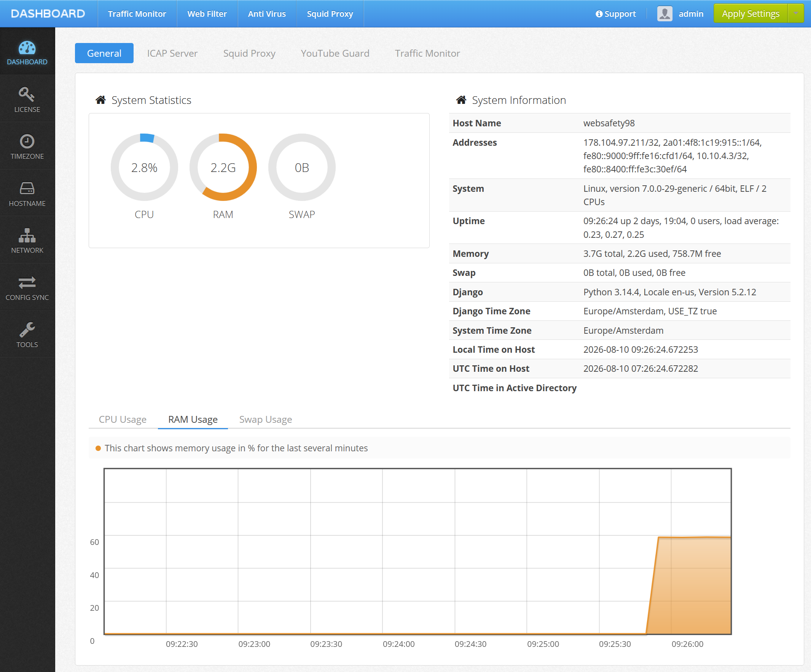Click the System Information home icon
811x672 pixels.
[x=461, y=100]
